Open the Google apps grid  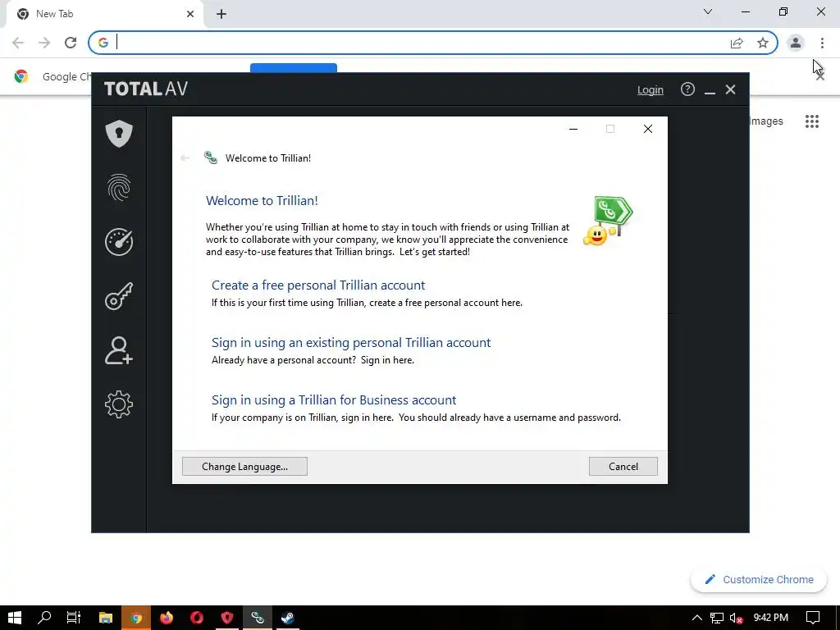[812, 121]
